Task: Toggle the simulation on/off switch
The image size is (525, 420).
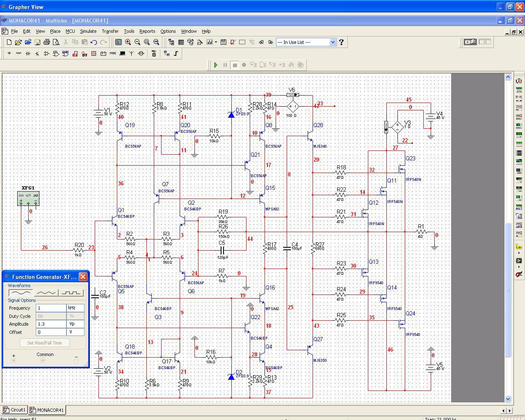Action: [470, 42]
